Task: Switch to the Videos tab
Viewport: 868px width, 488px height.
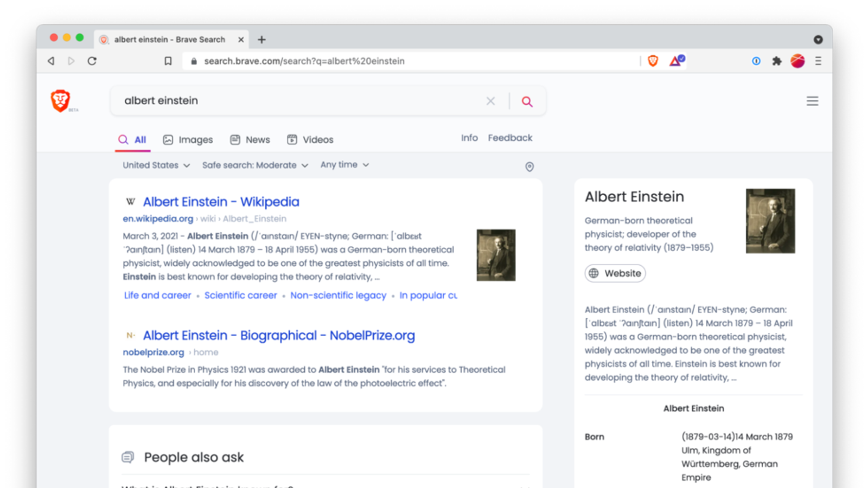Action: click(x=310, y=139)
